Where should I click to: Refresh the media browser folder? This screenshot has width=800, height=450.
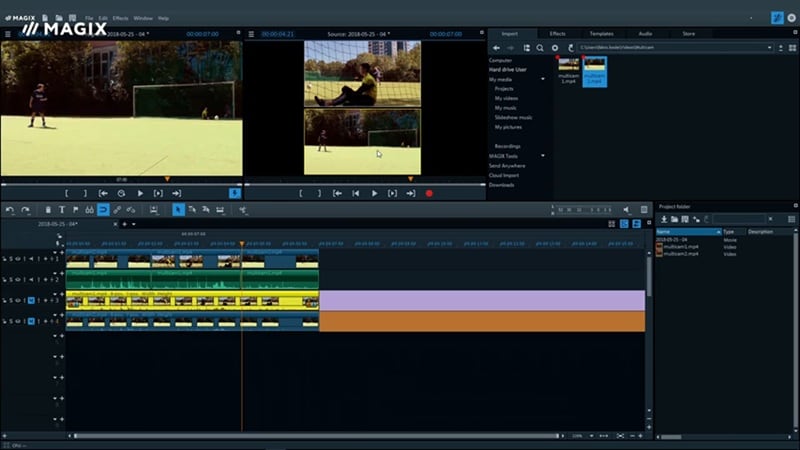click(x=570, y=48)
